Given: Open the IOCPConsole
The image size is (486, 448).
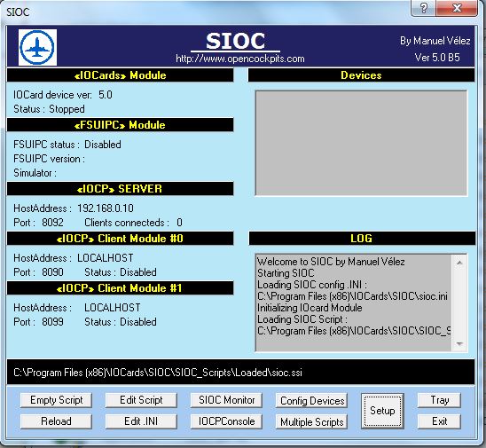Looking at the screenshot, I should click(226, 421).
